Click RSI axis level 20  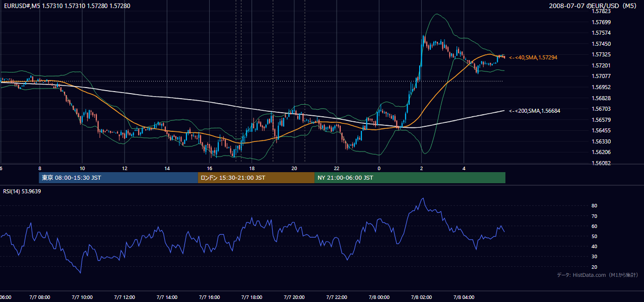(594, 267)
